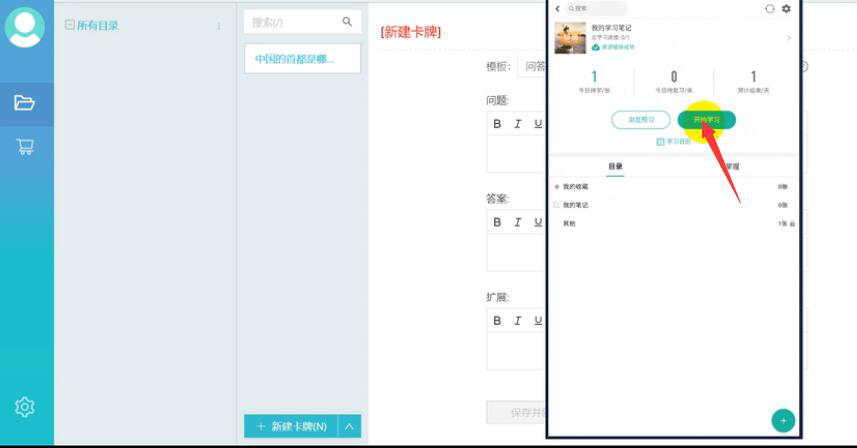The image size is (857, 448).
Task: Switch to the 目录 tab
Action: coord(615,166)
